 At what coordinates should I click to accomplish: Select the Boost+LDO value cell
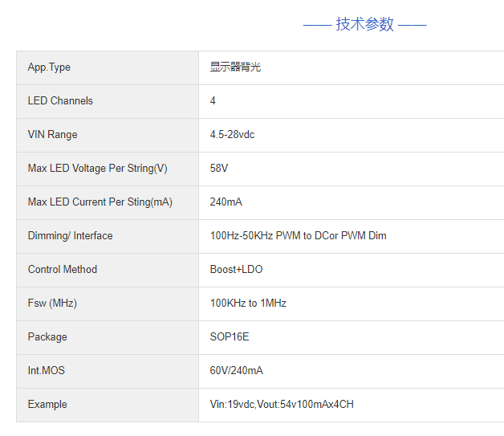[x=236, y=270]
